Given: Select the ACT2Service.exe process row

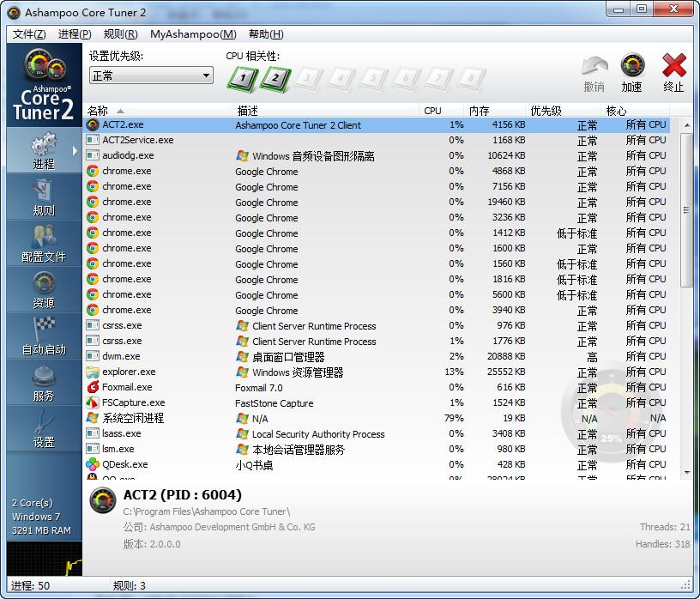Looking at the screenshot, I should (x=377, y=140).
